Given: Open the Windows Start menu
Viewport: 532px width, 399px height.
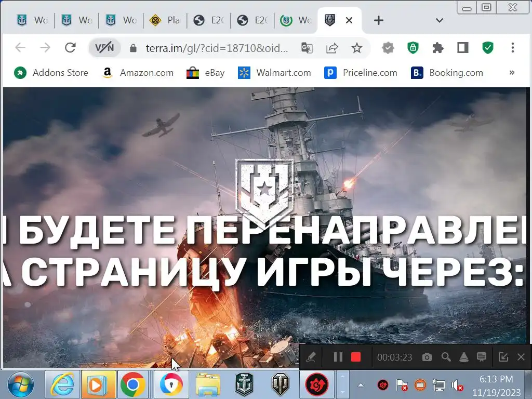Looking at the screenshot, I should tap(21, 385).
